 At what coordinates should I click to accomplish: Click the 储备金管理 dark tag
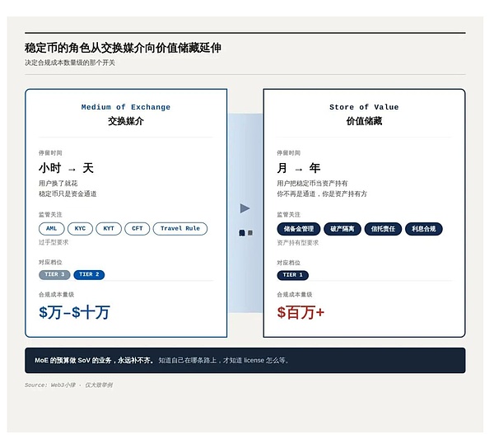point(298,229)
